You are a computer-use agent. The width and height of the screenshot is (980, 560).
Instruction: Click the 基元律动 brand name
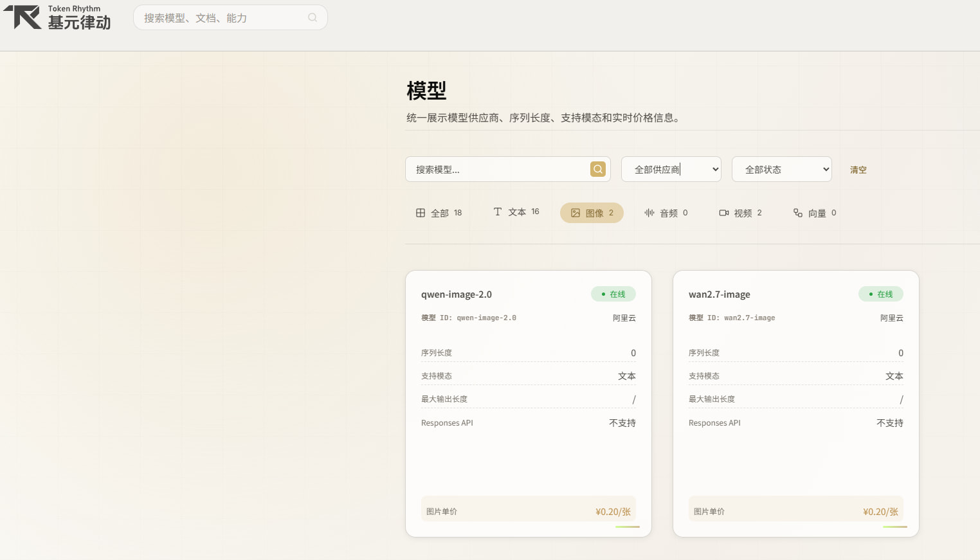[x=79, y=23]
